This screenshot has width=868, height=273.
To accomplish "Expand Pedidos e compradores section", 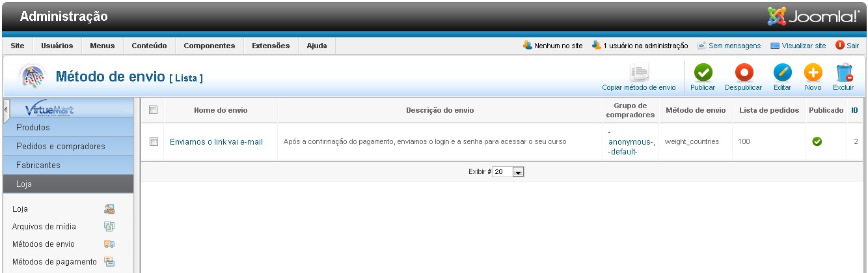I will tap(61, 147).
